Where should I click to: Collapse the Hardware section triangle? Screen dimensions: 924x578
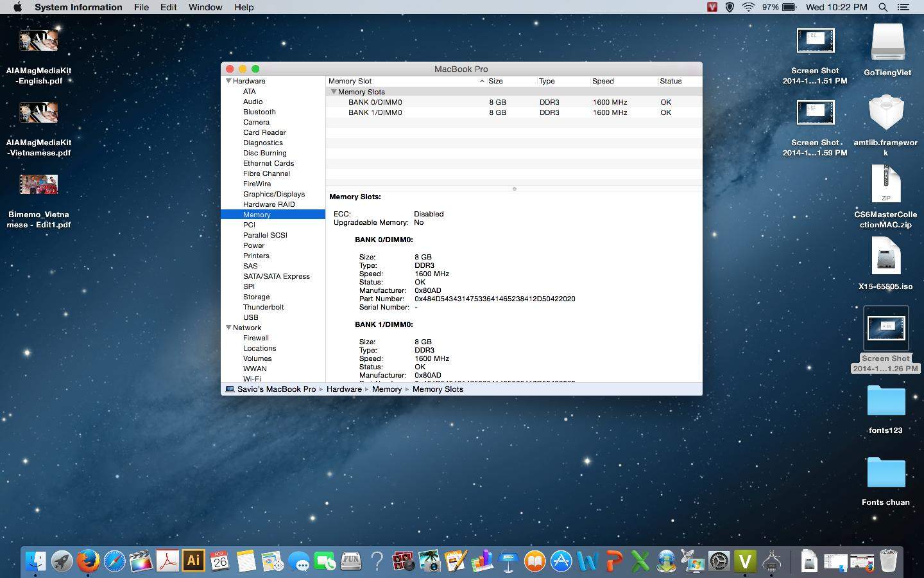(x=228, y=81)
